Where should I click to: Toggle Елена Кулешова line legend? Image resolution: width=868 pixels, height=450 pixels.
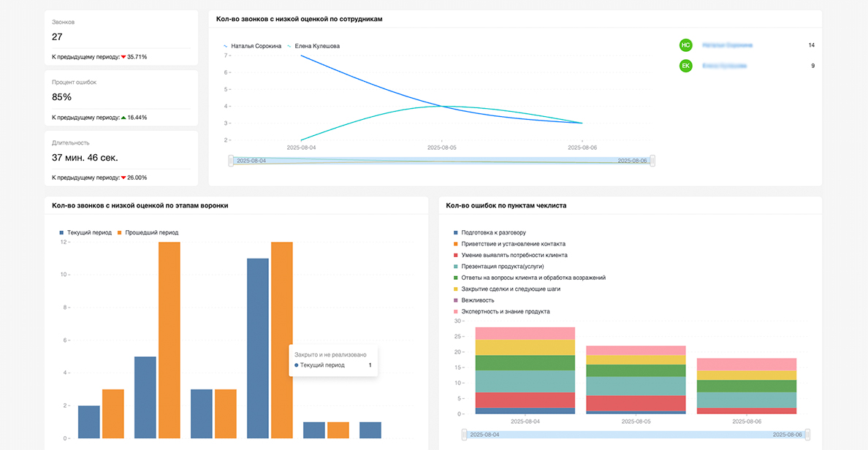[313, 46]
